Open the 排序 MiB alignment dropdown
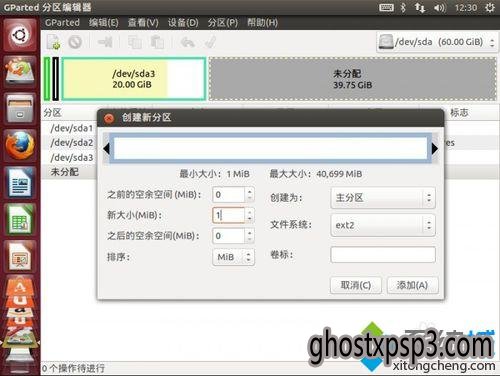The height and width of the screenshot is (376, 500). [233, 257]
